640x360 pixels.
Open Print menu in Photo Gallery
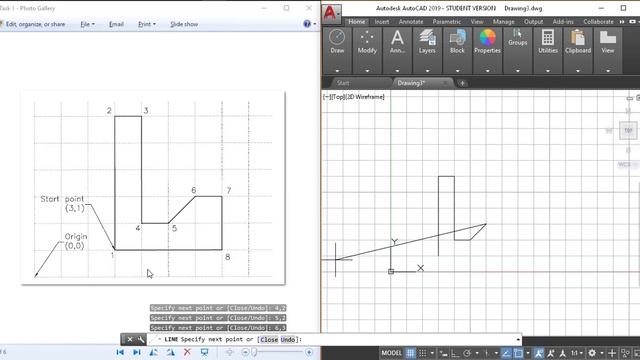147,24
